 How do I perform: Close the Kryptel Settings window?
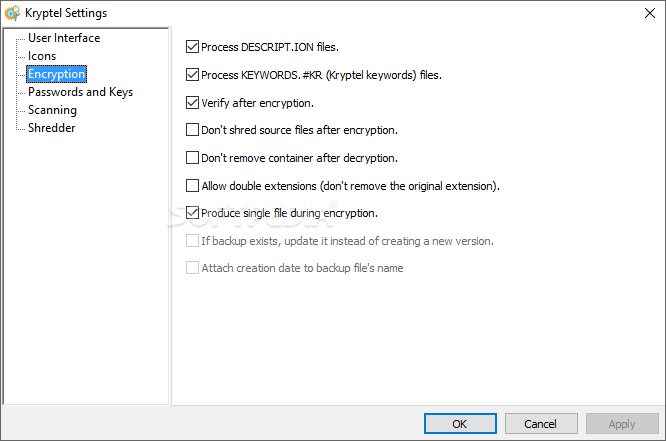coord(649,13)
